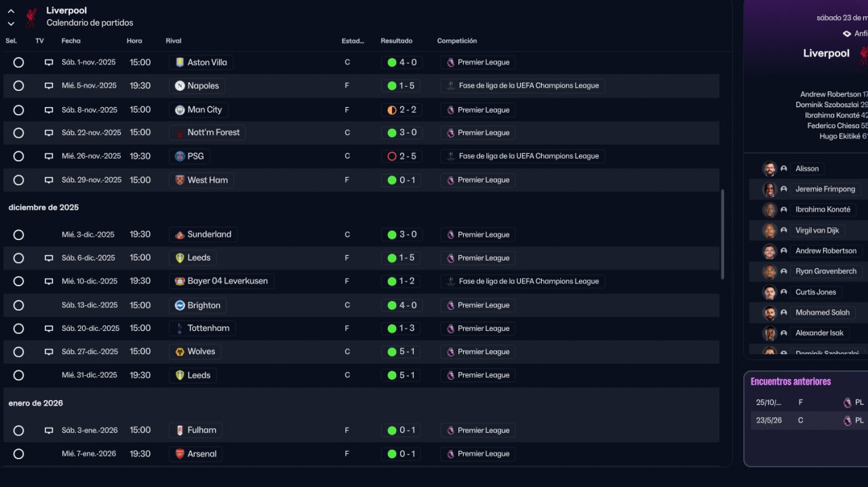Click the Liverpool crest next to the title

[x=31, y=17]
